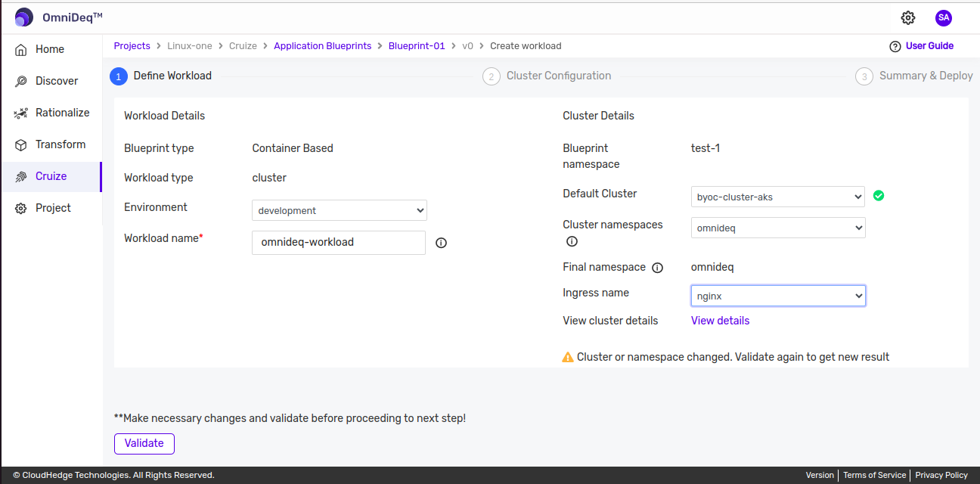Click the Discover magnifier icon
The image size is (980, 484).
(x=21, y=81)
